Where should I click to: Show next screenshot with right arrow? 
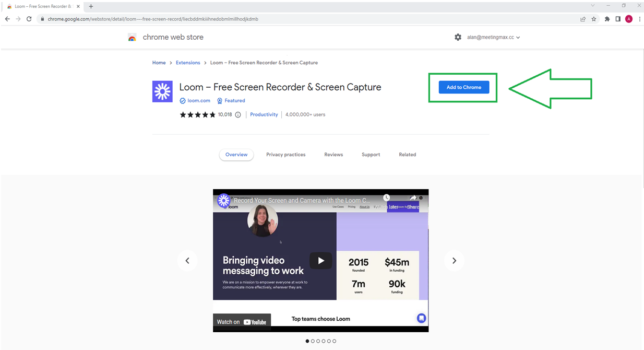pyautogui.click(x=454, y=261)
